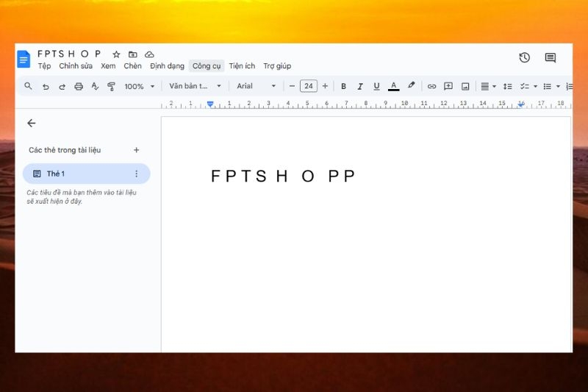
Task: Activate the paint format tool
Action: point(111,86)
